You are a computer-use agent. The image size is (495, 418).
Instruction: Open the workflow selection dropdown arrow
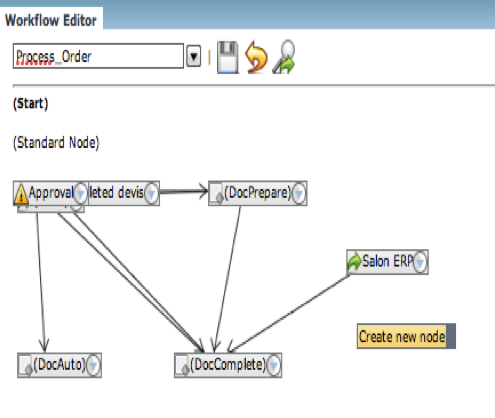[194, 57]
